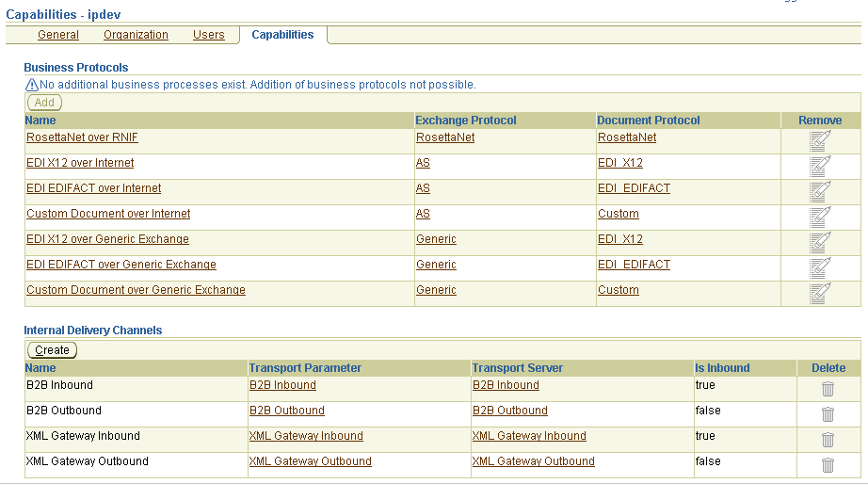Click RosettaNet exchange protocol link
Image resolution: width=868 pixels, height=484 pixels.
pos(445,137)
